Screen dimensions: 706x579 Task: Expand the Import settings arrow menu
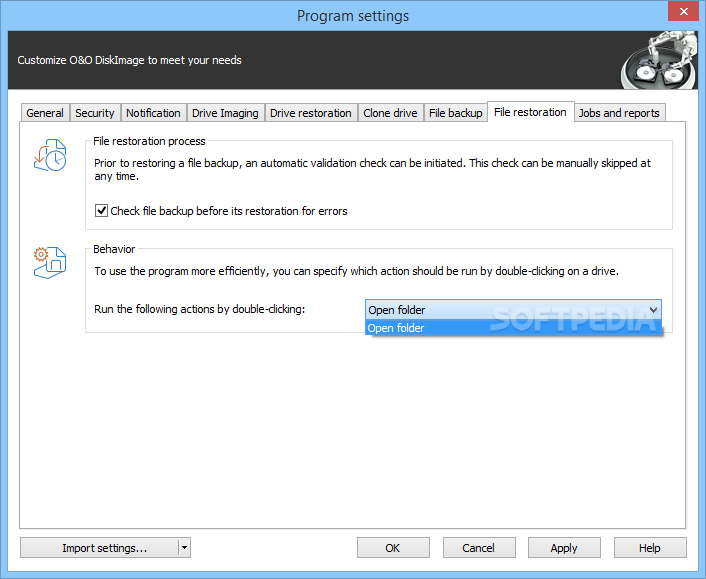184,548
